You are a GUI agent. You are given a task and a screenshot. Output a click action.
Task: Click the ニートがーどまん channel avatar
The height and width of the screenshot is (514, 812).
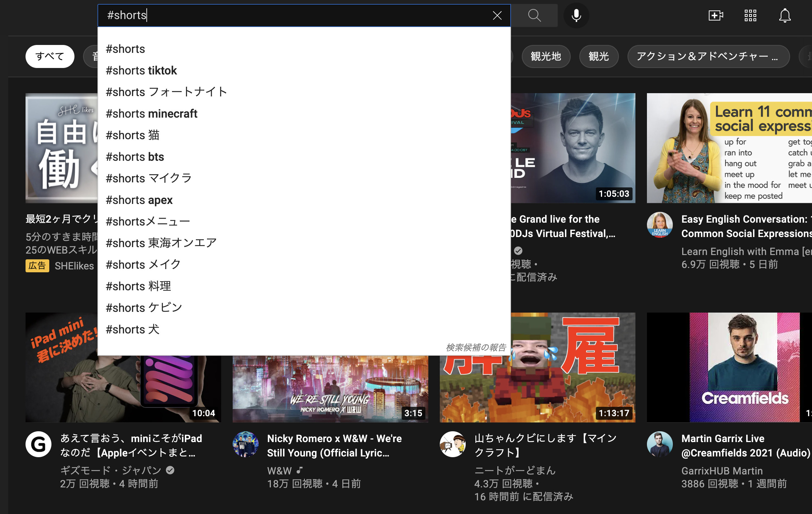pyautogui.click(x=453, y=444)
